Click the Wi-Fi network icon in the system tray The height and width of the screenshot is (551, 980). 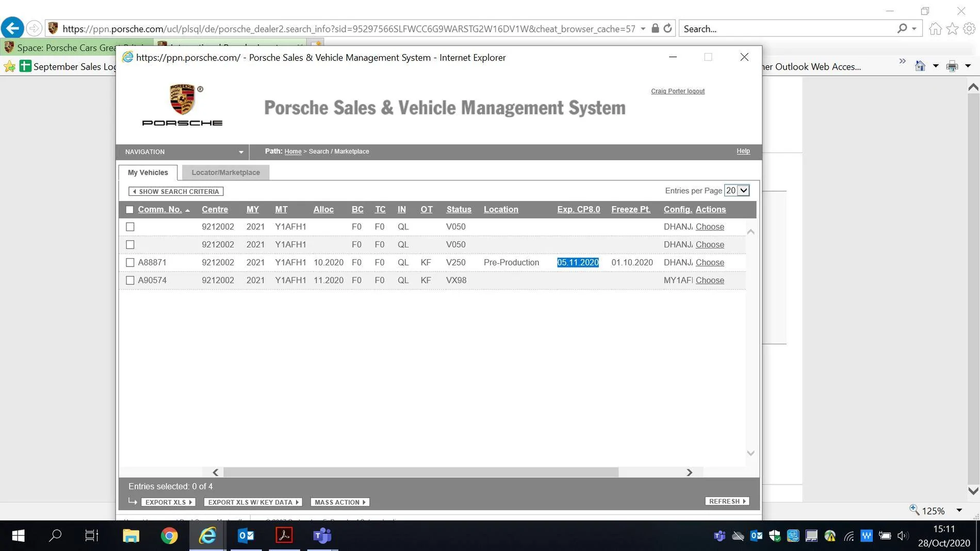pos(848,536)
